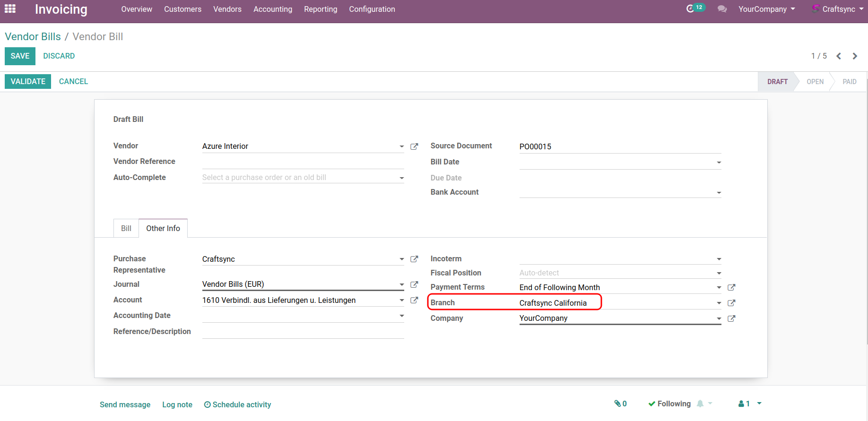Open the activities clock icon with badge 12
This screenshot has height=421, width=868.
pos(691,9)
